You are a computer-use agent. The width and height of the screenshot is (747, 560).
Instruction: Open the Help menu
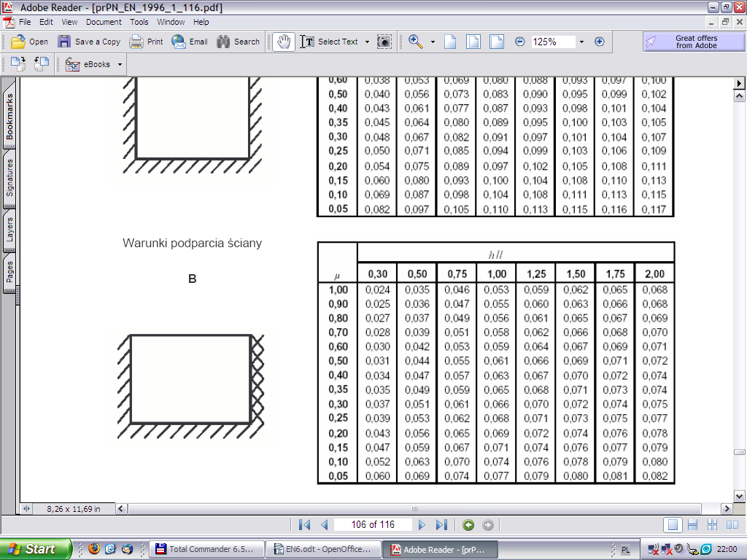[x=201, y=22]
